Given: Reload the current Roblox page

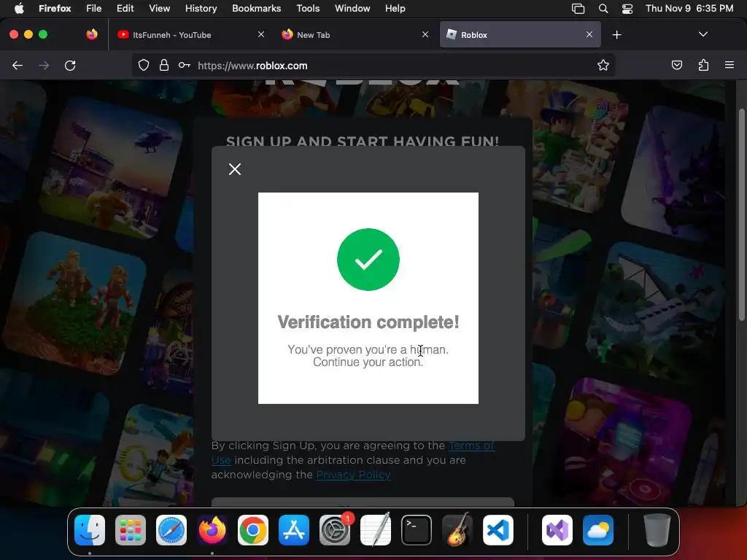Looking at the screenshot, I should tap(70, 65).
